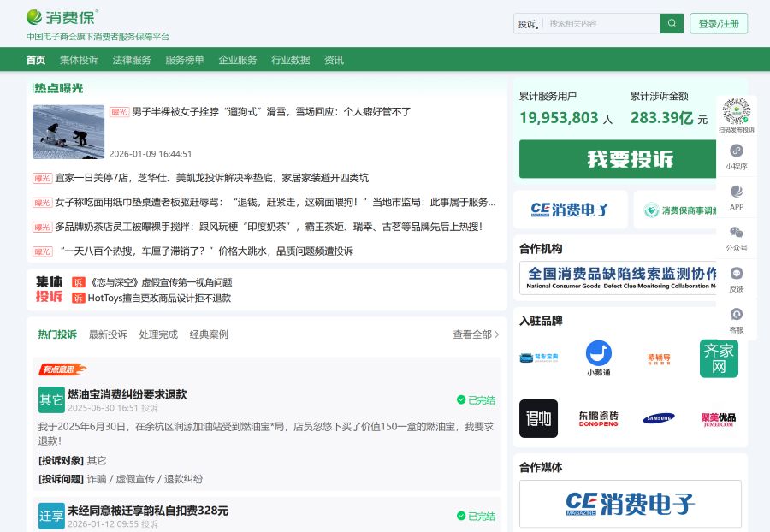Screen dimensions: 770x532
Task: Switch to the 经典案例 tab
Action: (208, 335)
